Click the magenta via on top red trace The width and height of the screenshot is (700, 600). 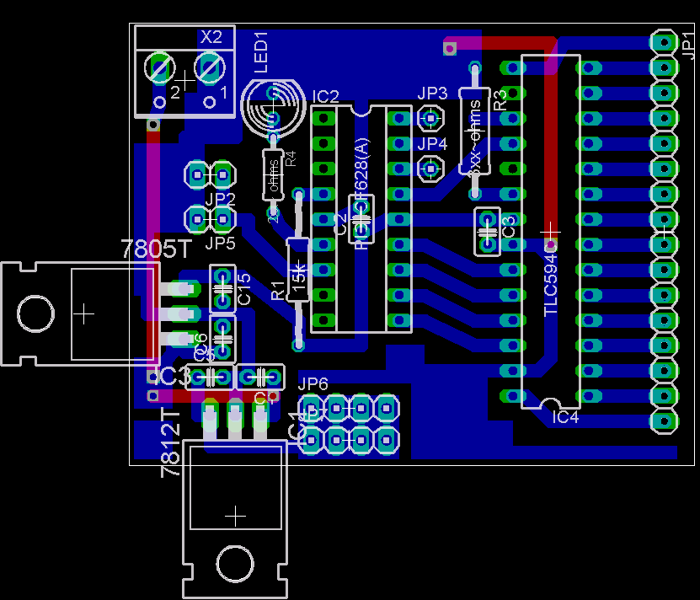coord(450,48)
